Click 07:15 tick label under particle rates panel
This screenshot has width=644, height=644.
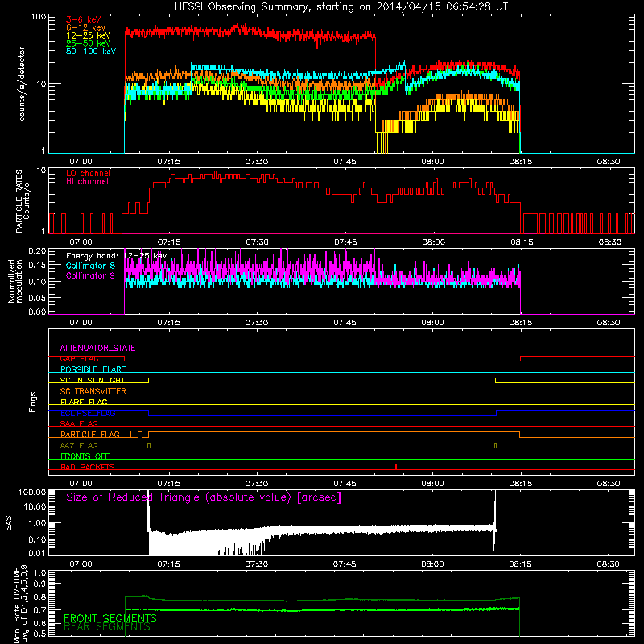(169, 242)
